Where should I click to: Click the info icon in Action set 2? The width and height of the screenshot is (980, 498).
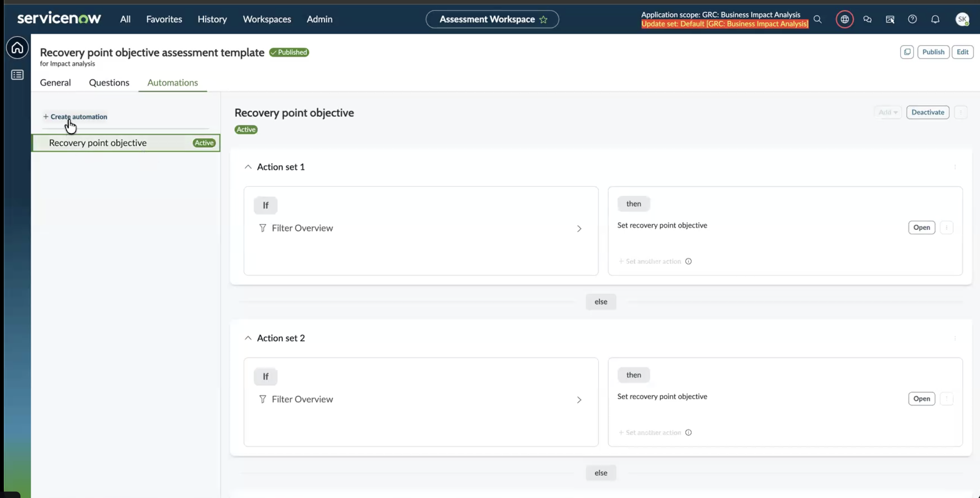pyautogui.click(x=688, y=432)
